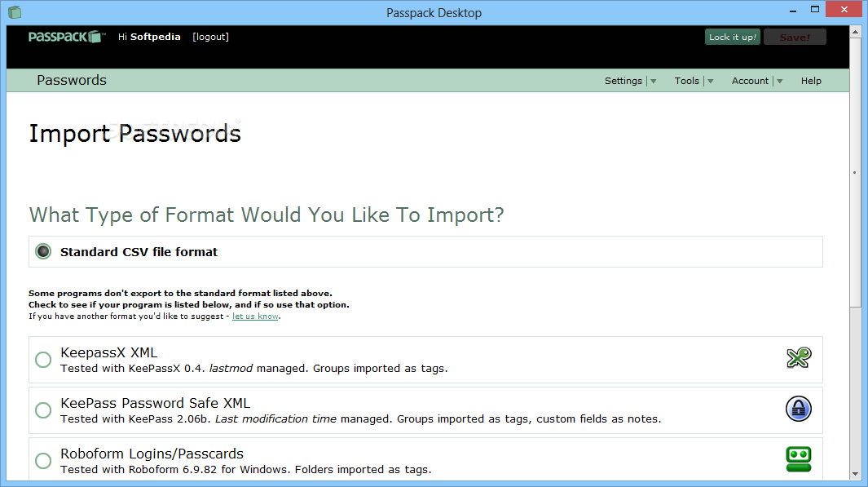This screenshot has width=868, height=487.
Task: Click the scrollbar down arrow
Action: click(x=856, y=474)
